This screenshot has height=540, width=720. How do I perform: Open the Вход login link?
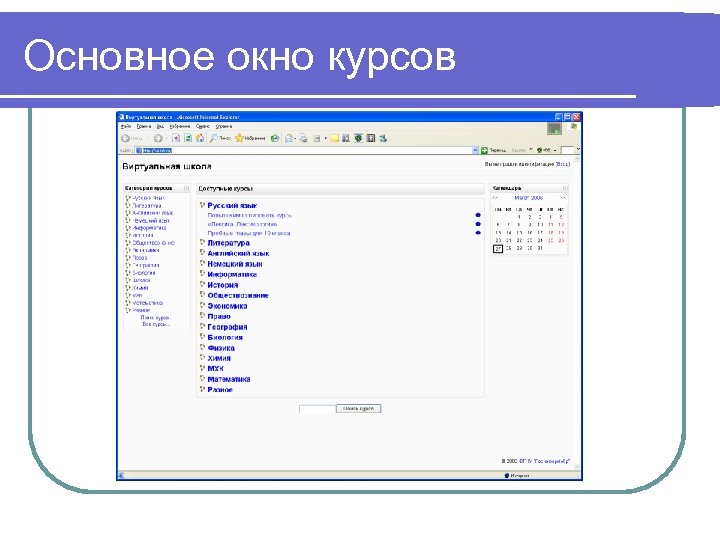click(563, 164)
